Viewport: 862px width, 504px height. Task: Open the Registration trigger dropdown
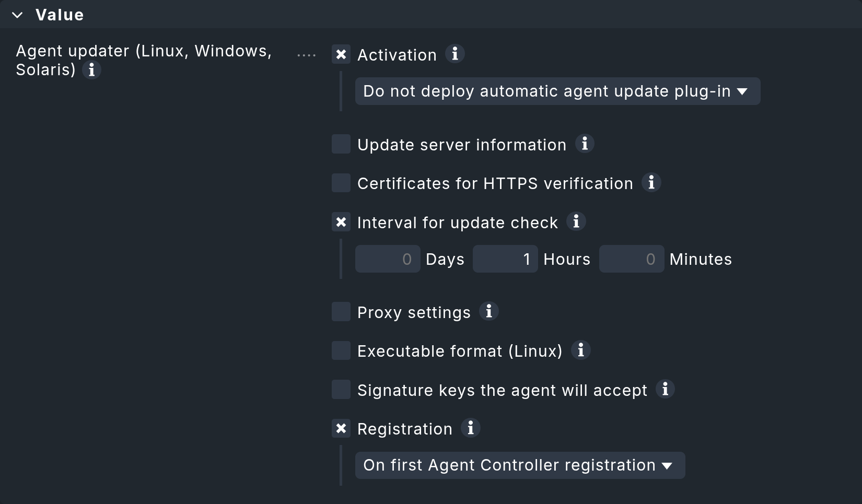point(519,465)
